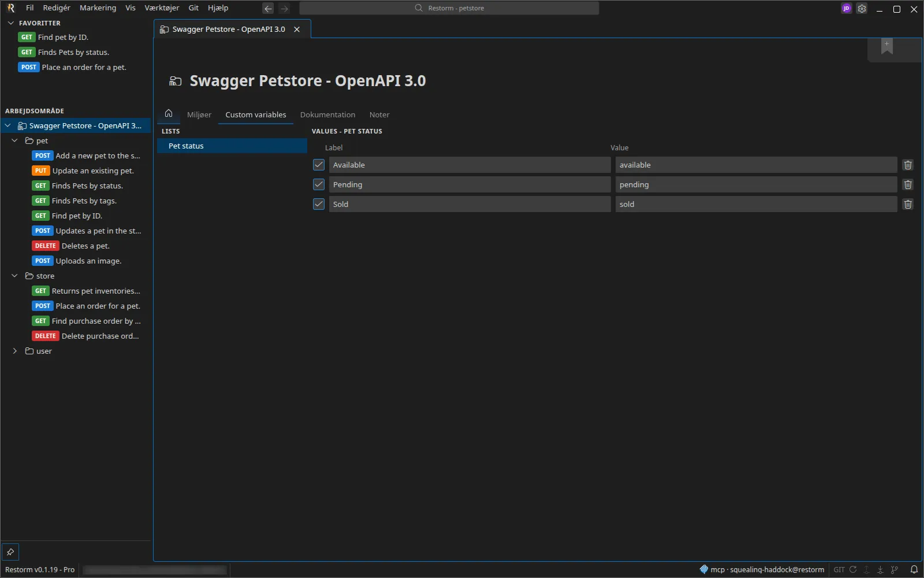The width and height of the screenshot is (924, 578).
Task: Click the collection icon beside the page title
Action: 175,81
